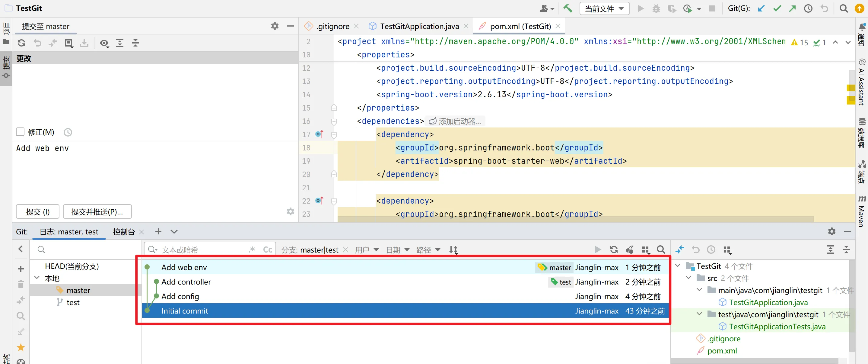Viewport: 868px width, 364px height.
Task: Toggle the Cc match case filter
Action: pyautogui.click(x=268, y=250)
